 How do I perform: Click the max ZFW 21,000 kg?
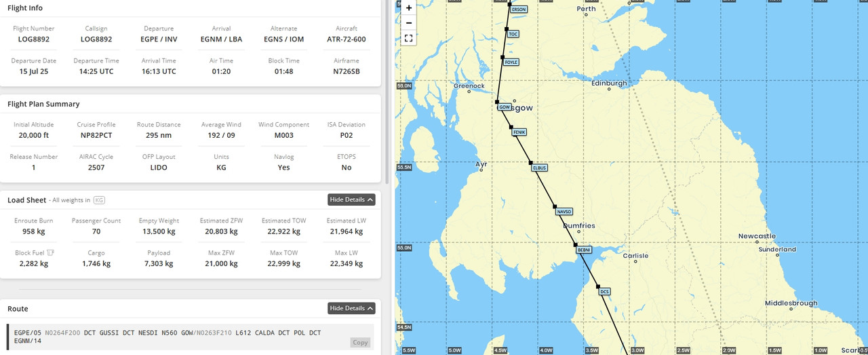[221, 263]
